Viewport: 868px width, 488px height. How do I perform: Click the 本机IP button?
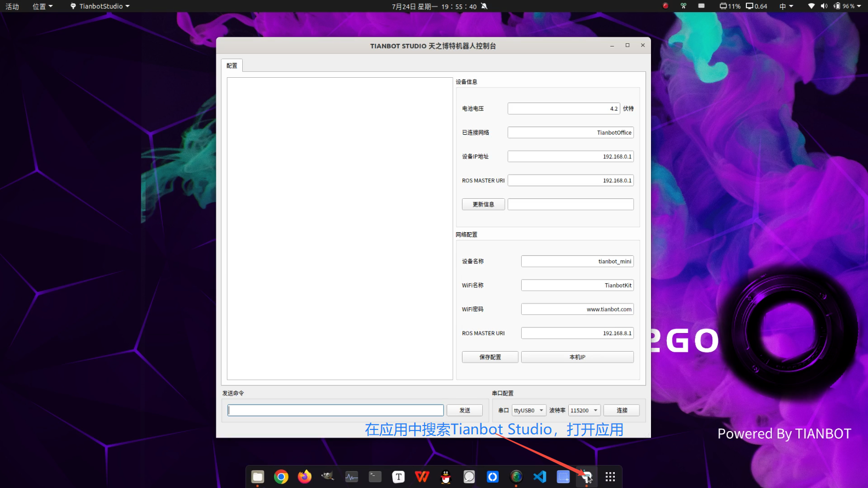pos(577,357)
